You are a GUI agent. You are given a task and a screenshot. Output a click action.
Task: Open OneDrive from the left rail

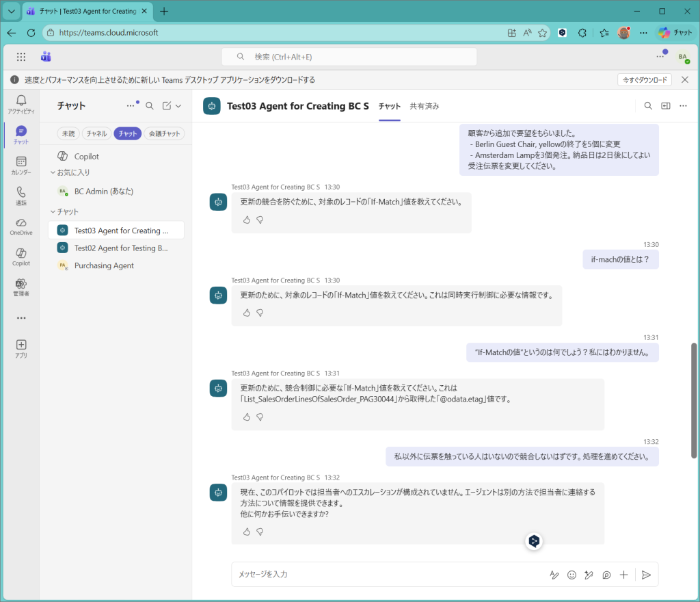pyautogui.click(x=21, y=226)
